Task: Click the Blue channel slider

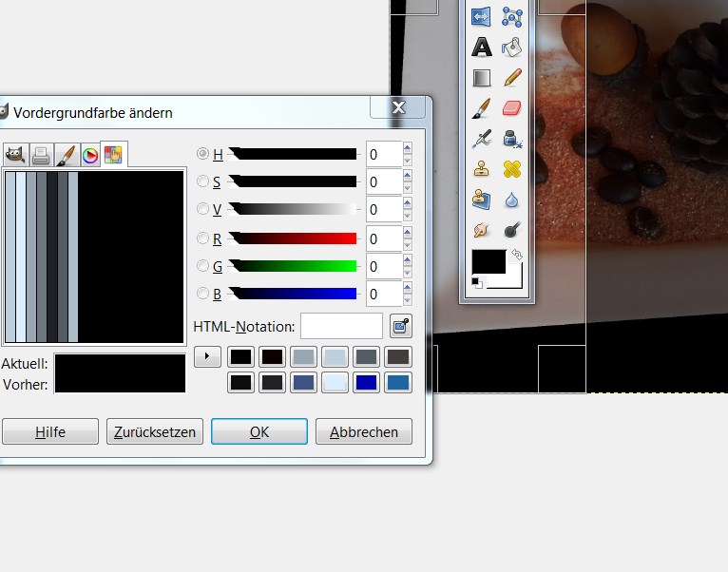Action: click(294, 294)
